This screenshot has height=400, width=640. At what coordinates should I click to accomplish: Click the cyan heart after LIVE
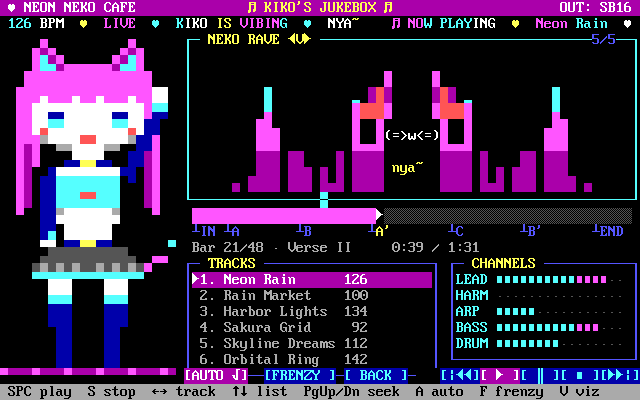click(156, 24)
